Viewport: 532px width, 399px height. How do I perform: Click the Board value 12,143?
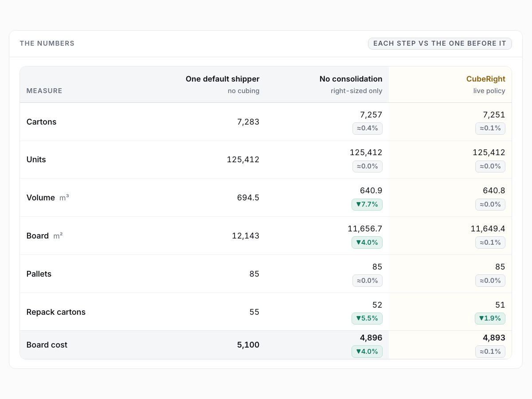click(246, 236)
